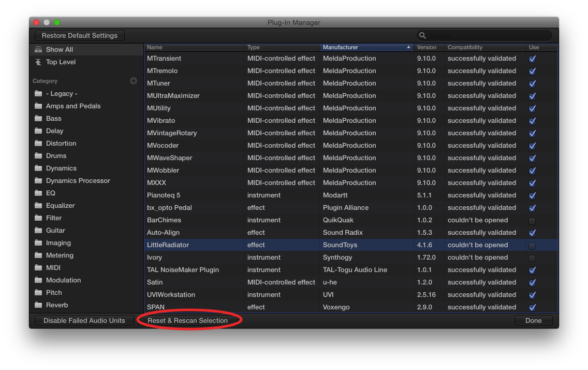588x370 pixels.
Task: Click Disable Failed Audio Units button
Action: (84, 320)
